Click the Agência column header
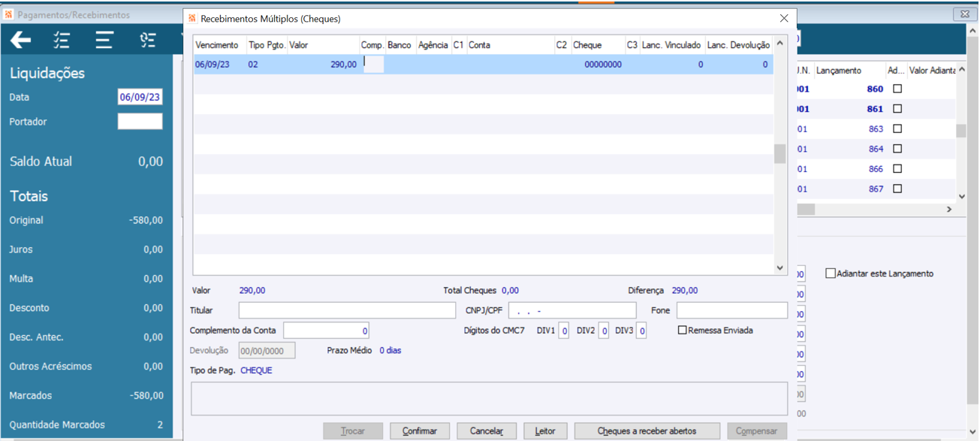Screen dimensions: 980x441 [433, 45]
